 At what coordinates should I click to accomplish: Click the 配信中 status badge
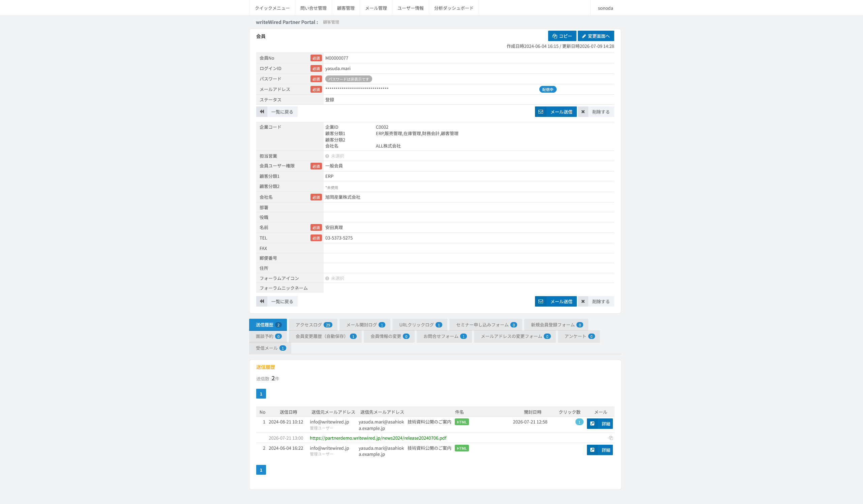pos(547,89)
